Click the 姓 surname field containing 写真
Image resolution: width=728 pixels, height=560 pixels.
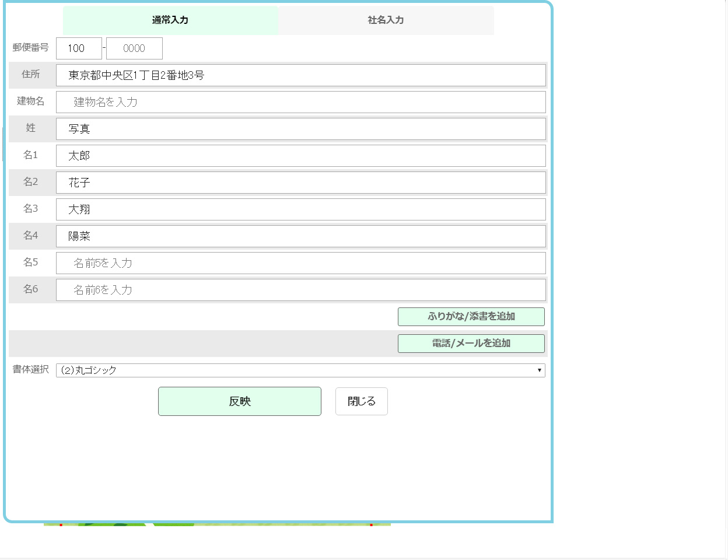click(x=300, y=129)
